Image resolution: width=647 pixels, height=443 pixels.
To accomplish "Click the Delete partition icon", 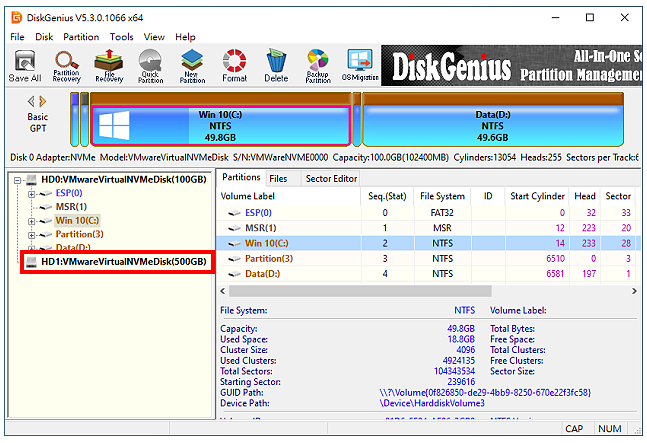I will (276, 66).
